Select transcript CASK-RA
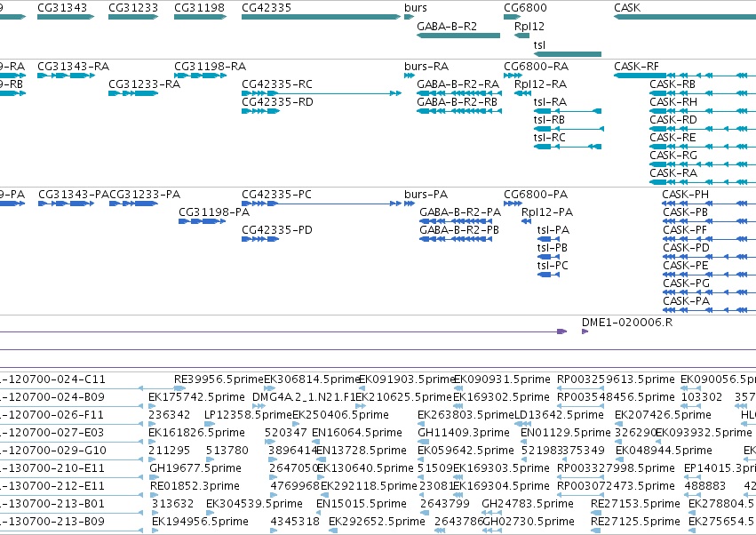Screen dimensions: 756x535 [x=703, y=182]
